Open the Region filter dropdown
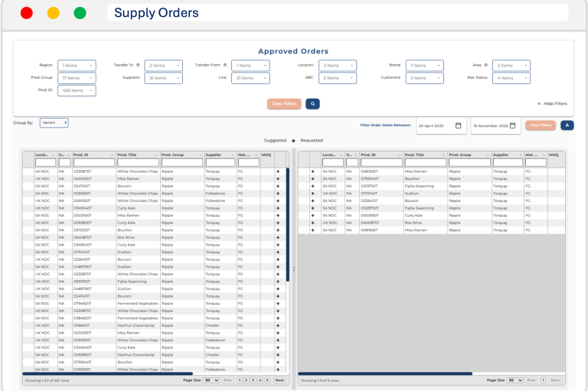Screen dimensions: 588x391 click(x=77, y=66)
